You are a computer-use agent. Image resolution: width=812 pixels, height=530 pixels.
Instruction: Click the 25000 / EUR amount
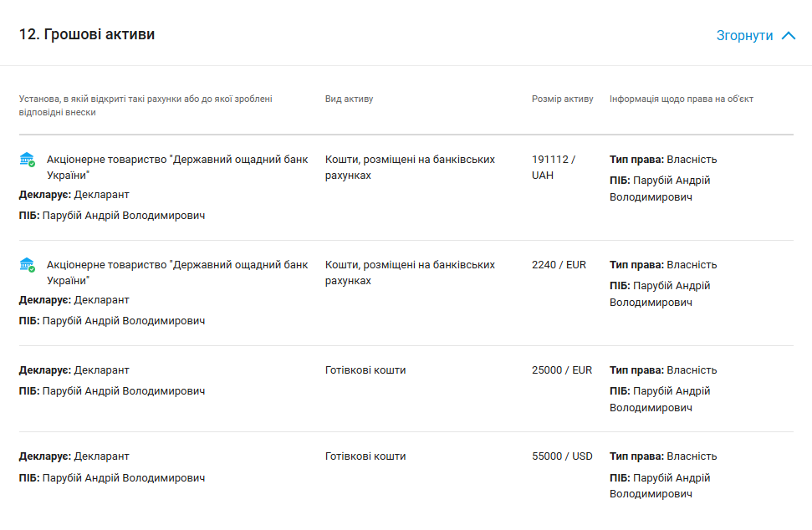coord(561,370)
